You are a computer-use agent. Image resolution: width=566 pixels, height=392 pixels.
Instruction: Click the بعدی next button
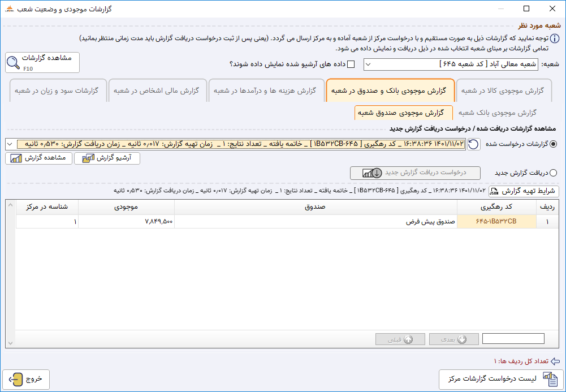[453, 339]
